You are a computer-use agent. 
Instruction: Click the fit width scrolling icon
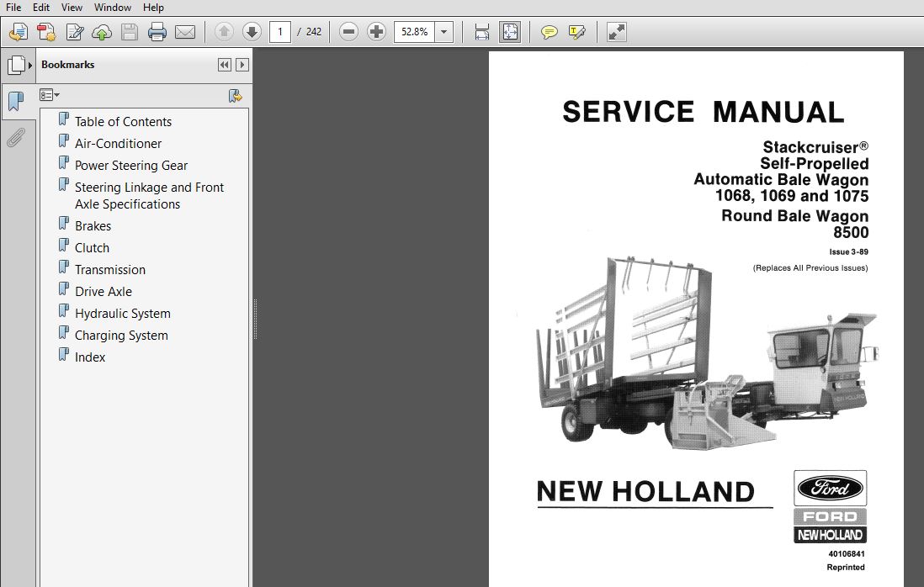[482, 32]
